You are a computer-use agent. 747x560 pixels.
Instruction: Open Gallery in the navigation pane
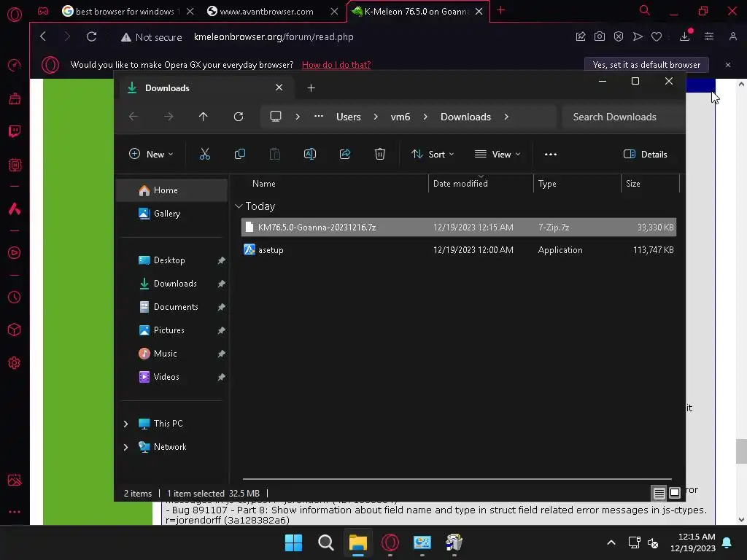(171, 214)
